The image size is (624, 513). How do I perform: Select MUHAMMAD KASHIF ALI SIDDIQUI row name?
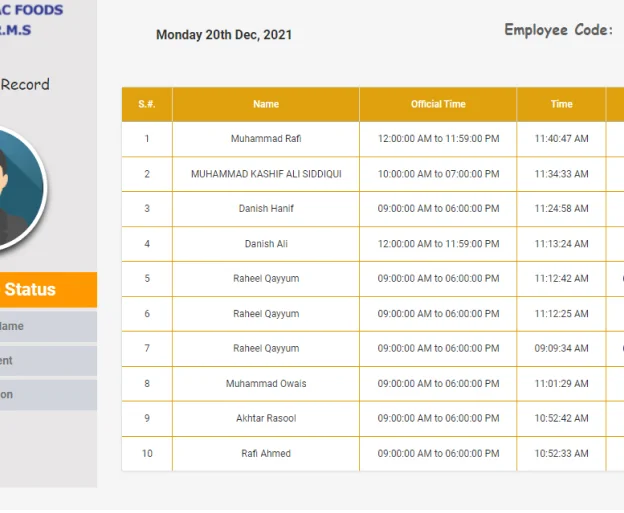click(266, 174)
